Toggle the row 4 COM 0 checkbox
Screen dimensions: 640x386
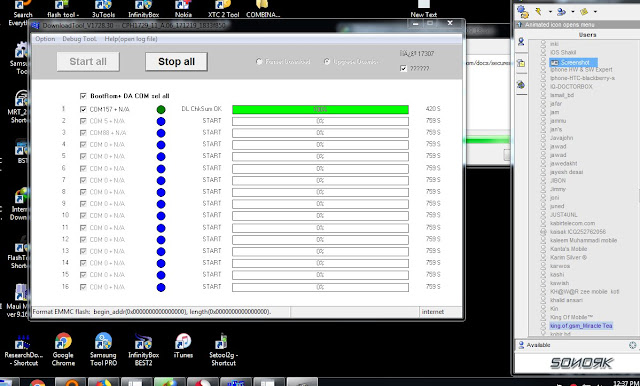[83, 145]
